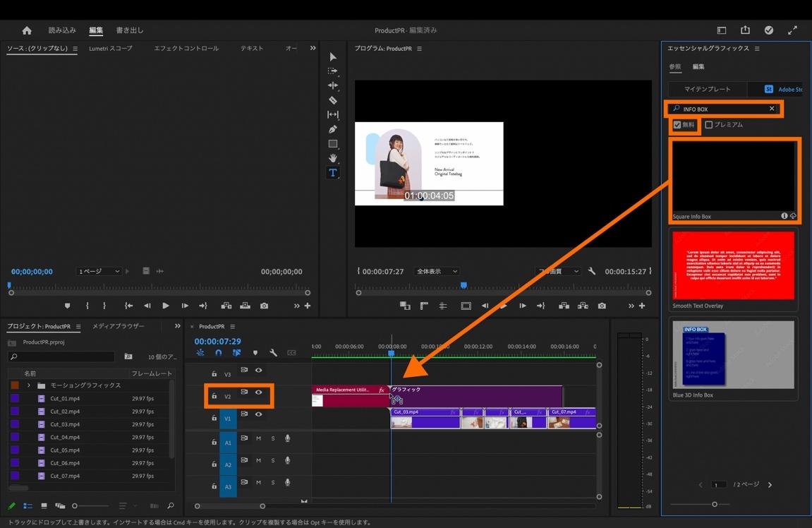
Task: Select the Blue 3D Info Box template thumbnail
Action: [733, 354]
